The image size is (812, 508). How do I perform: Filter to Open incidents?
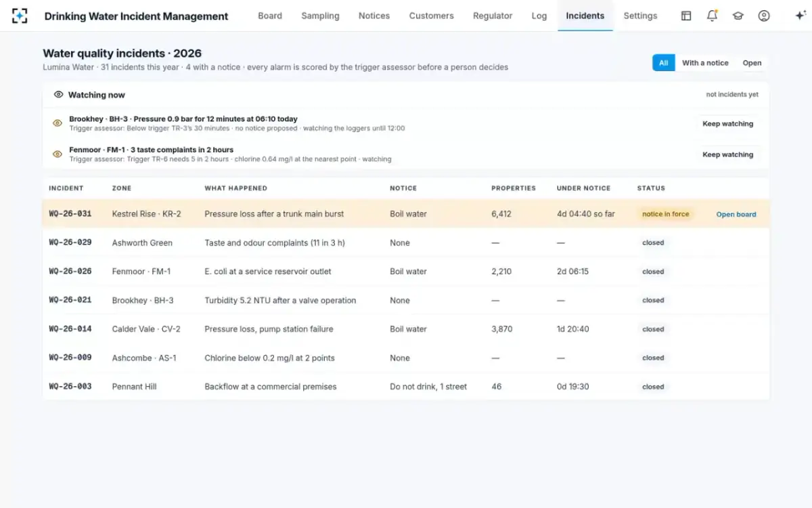point(752,63)
